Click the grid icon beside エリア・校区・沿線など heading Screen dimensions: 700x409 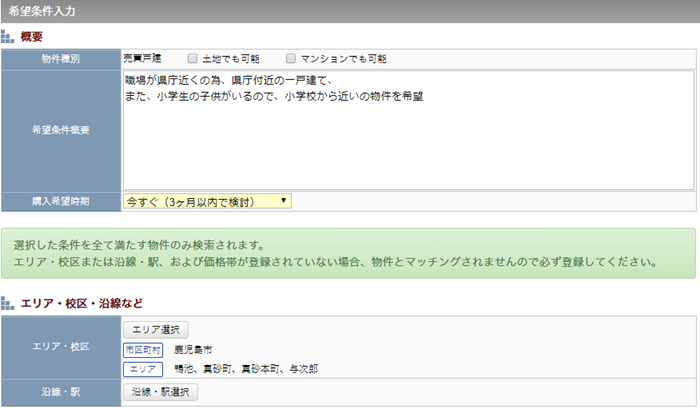(x=8, y=303)
